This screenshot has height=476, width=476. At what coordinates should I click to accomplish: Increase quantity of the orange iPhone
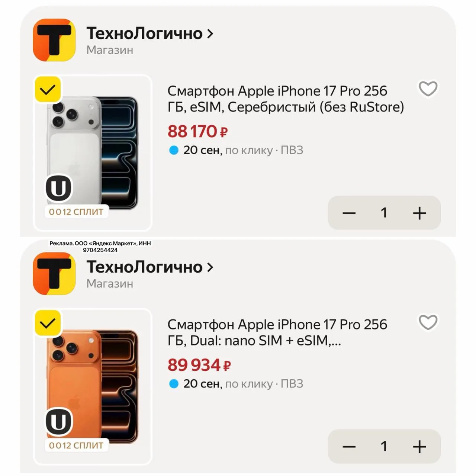coord(419,447)
